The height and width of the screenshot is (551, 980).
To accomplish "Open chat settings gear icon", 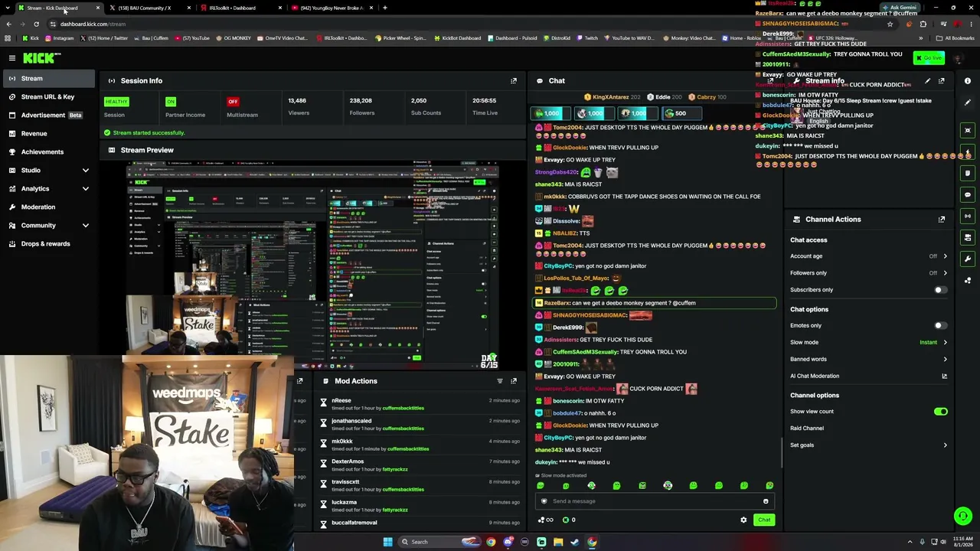I will [x=743, y=520].
